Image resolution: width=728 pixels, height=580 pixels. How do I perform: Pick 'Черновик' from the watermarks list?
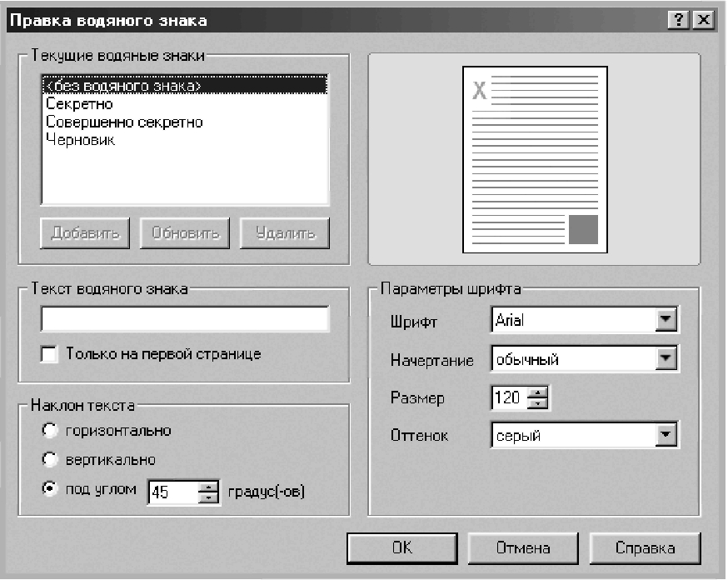[x=81, y=141]
